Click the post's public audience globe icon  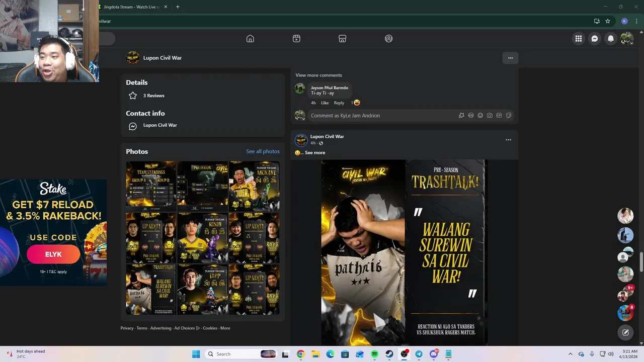(x=321, y=143)
